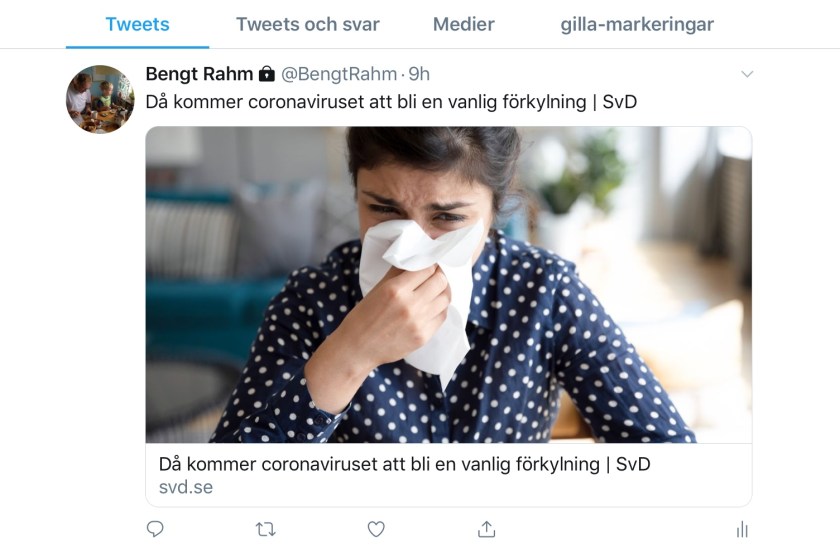Expand the tweet options chevron
The height and width of the screenshot is (548, 840).
746,74
